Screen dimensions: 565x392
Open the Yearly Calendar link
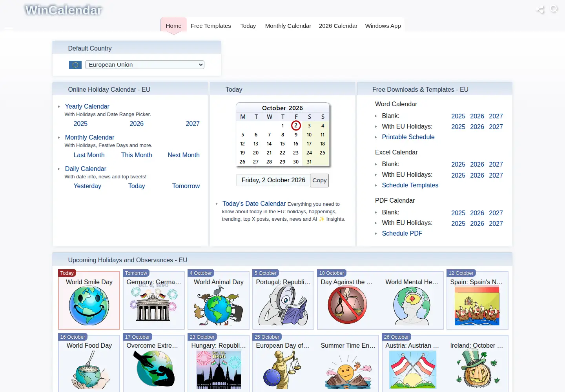[87, 106]
